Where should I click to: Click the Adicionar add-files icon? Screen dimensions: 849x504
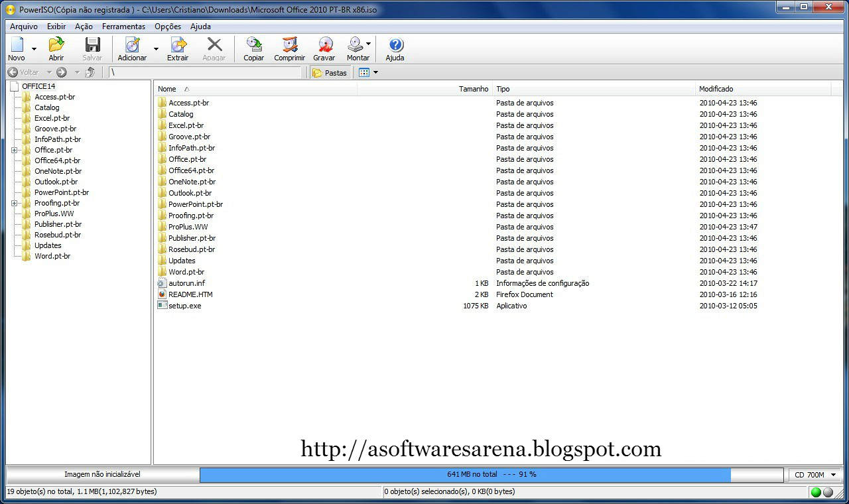pos(133,44)
